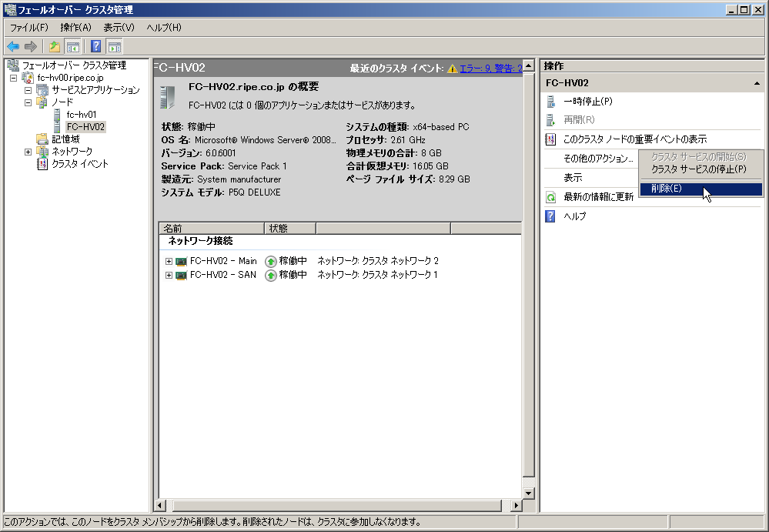Viewport: 769px width, 532px height.
Task: Click the ヘルプ question mark icon in actions
Action: coord(550,216)
